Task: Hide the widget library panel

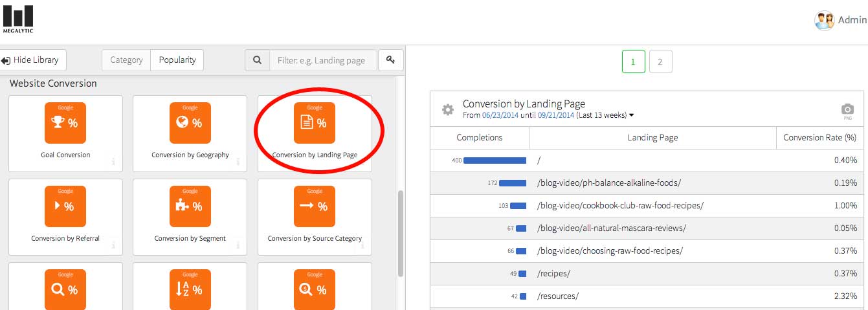Action: [30, 60]
